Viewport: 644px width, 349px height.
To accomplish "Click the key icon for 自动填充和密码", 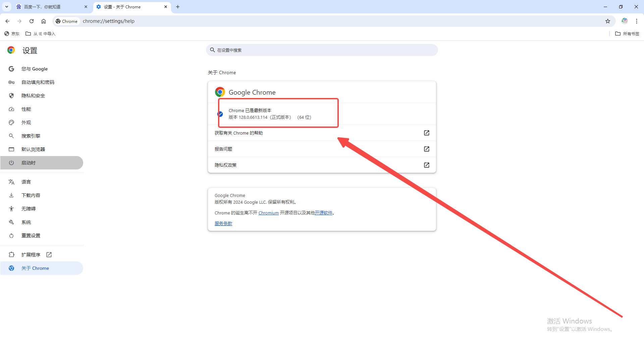I will pos(11,82).
